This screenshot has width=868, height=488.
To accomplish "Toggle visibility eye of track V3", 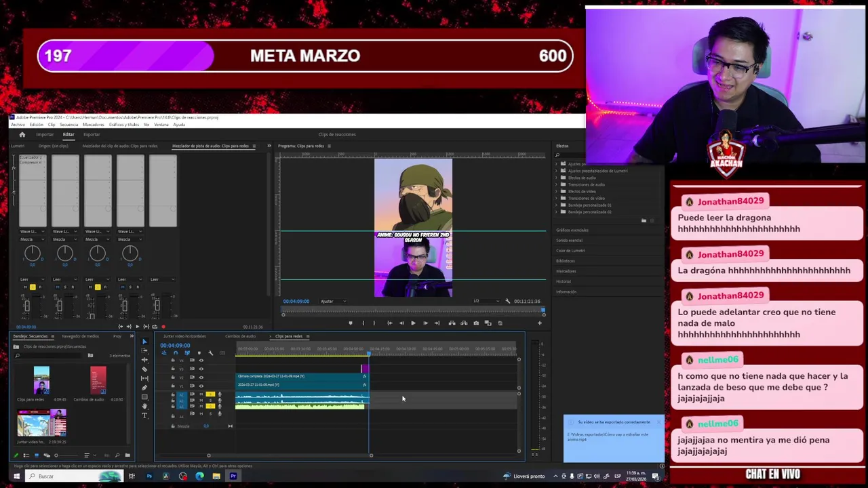I will [x=201, y=369].
